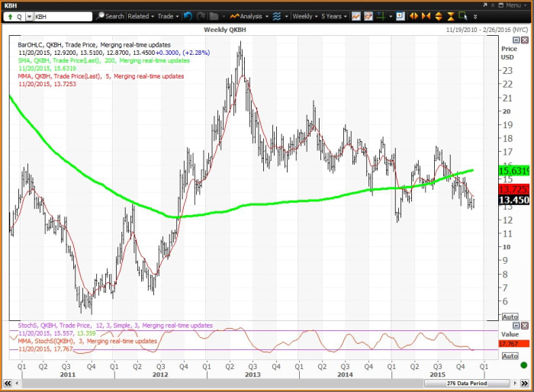Open the Related menu
The width and height of the screenshot is (534, 392).
click(140, 15)
